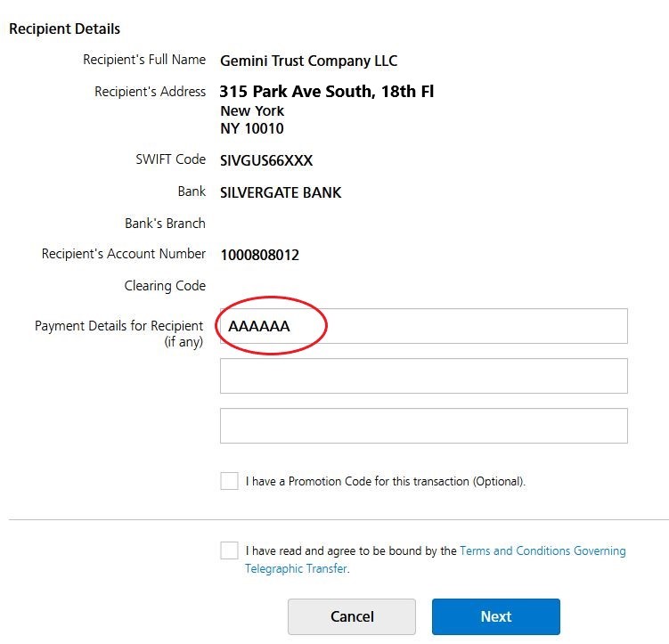This screenshot has height=644, width=669.
Task: Click the NY 10010 postal code text
Action: 251,128
